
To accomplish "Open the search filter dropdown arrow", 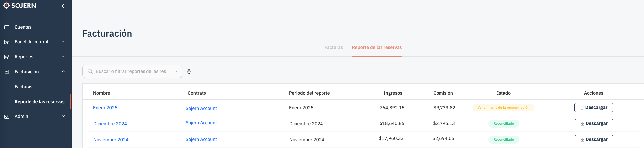I will pyautogui.click(x=176, y=71).
